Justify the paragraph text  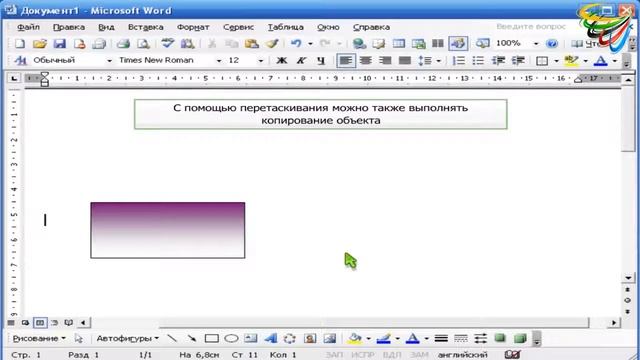click(404, 61)
